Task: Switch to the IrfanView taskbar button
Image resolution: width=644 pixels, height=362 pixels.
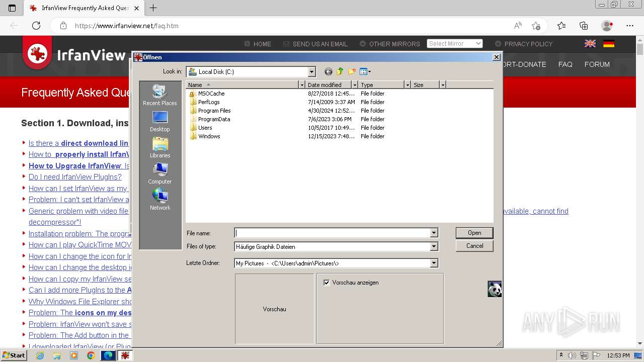Action: pyautogui.click(x=125, y=355)
